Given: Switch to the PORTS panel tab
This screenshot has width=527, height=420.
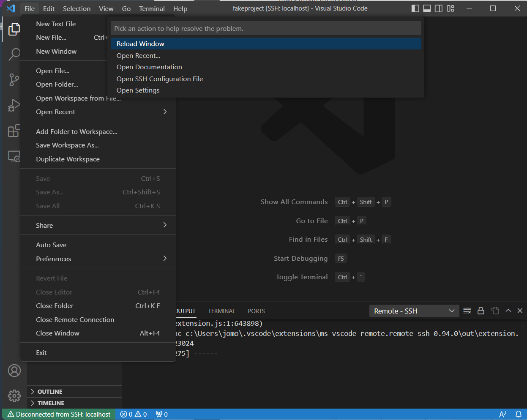Looking at the screenshot, I should 256,311.
